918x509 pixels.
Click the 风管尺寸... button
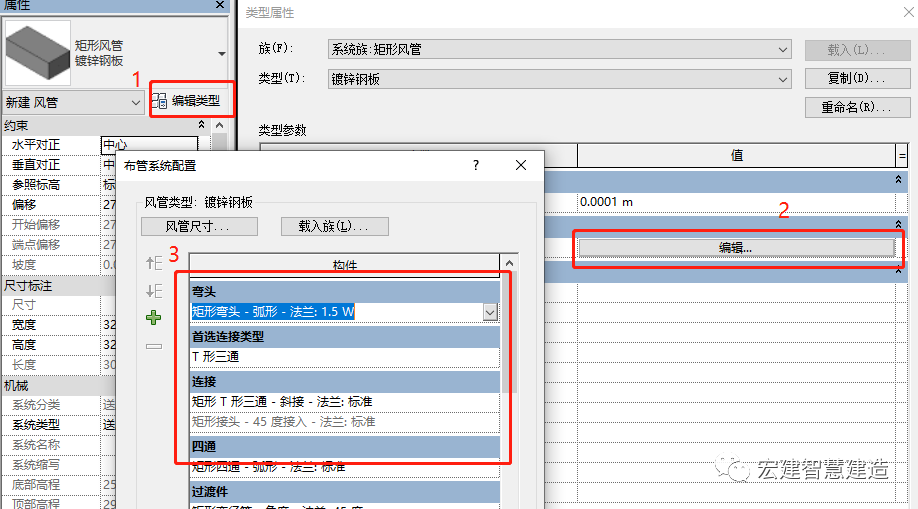click(x=199, y=226)
